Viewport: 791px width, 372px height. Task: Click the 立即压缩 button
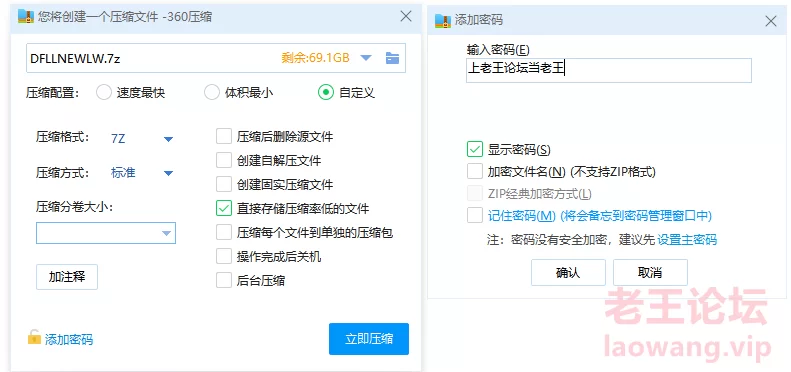coord(369,339)
